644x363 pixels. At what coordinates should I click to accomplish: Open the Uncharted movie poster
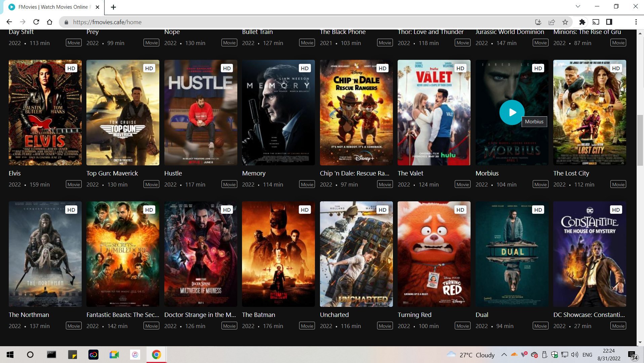click(356, 254)
